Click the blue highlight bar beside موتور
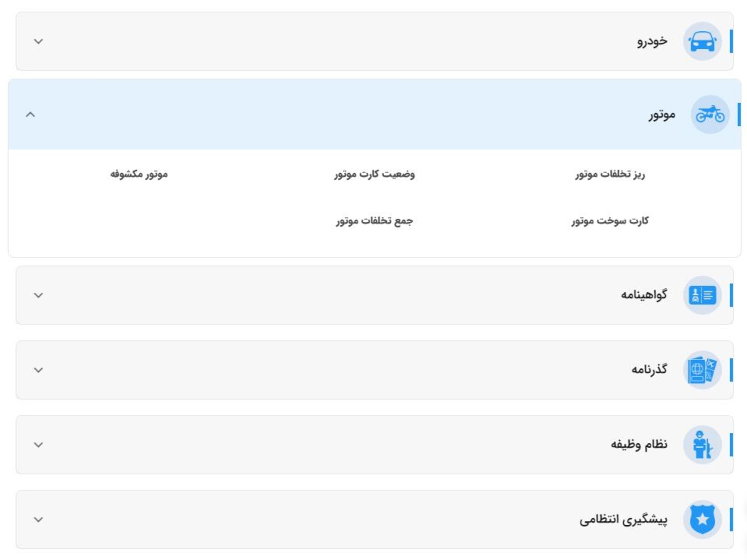 tap(739, 114)
